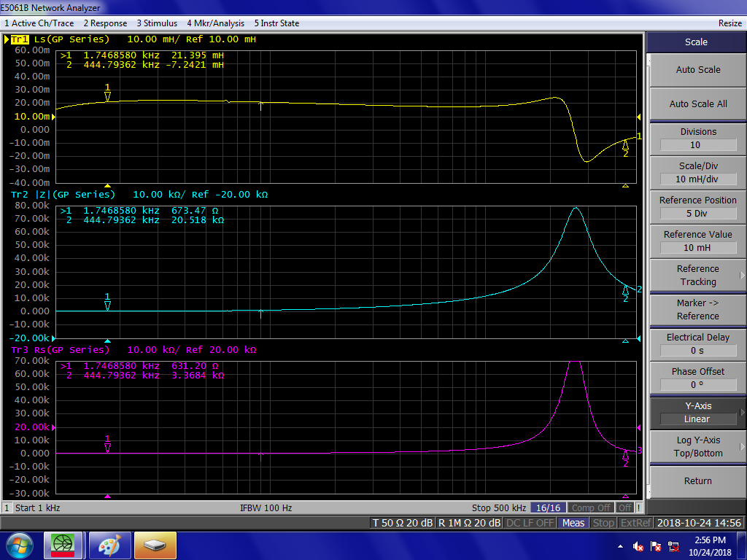Screen dimensions: 747x560
Task: Edit the Reference Position 5 Div field
Action: coord(698,214)
